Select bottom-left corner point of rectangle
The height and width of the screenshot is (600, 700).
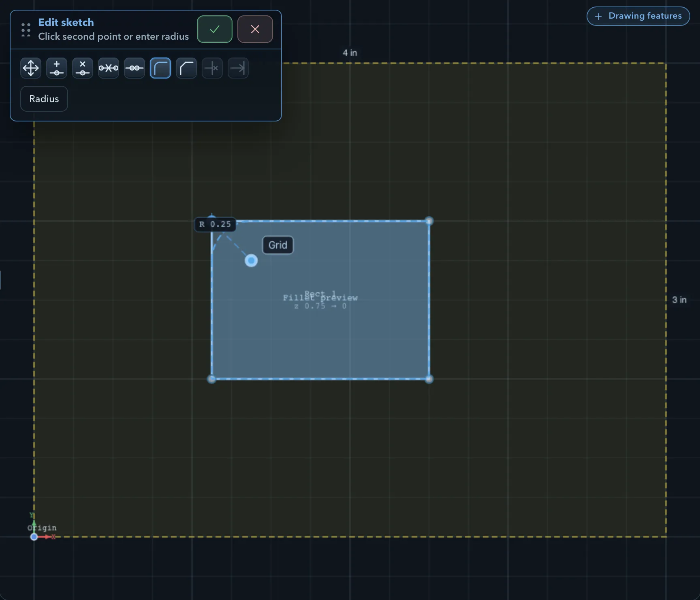(211, 379)
